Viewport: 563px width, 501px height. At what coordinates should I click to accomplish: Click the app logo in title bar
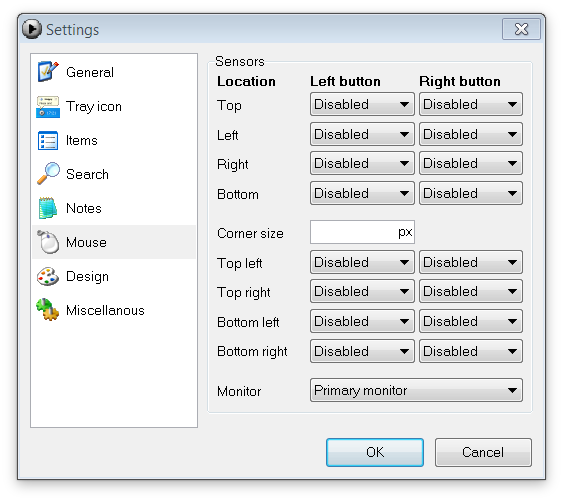(32, 29)
